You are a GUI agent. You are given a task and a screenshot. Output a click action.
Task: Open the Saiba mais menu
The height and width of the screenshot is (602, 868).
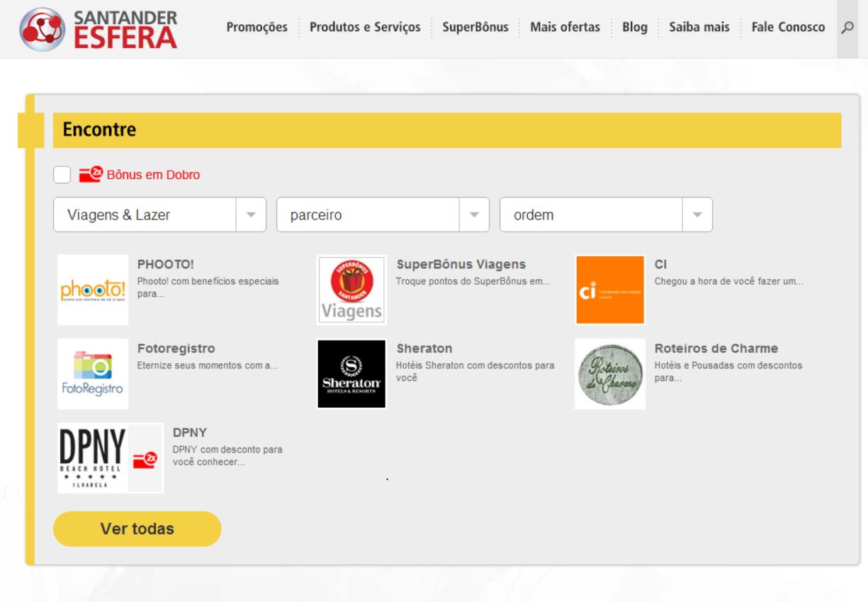(x=699, y=28)
